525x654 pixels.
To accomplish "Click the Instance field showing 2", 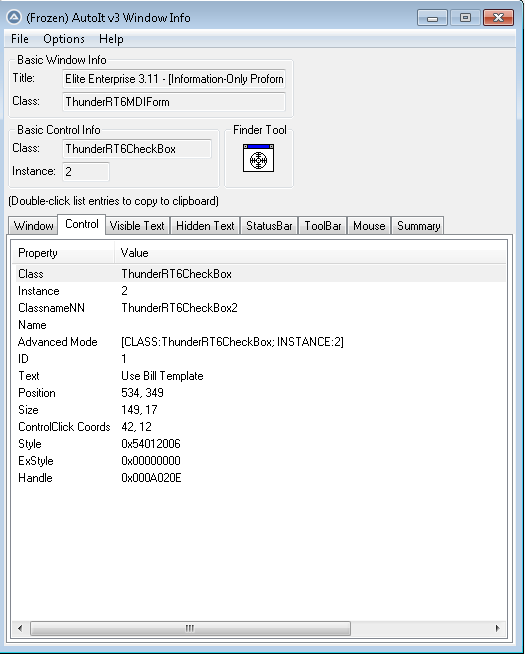I will click(x=86, y=172).
